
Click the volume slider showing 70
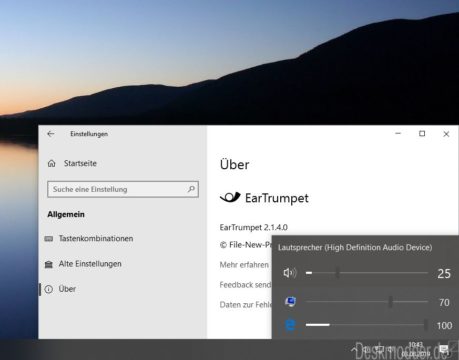tap(367, 302)
